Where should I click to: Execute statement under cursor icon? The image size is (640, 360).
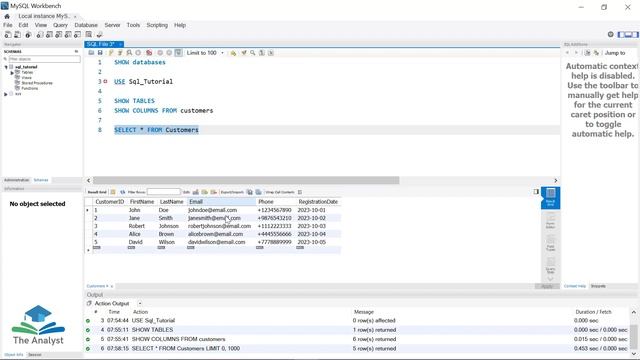point(120,53)
